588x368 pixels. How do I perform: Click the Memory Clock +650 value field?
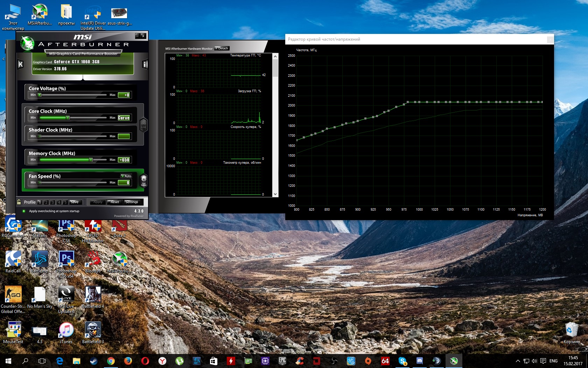(124, 160)
